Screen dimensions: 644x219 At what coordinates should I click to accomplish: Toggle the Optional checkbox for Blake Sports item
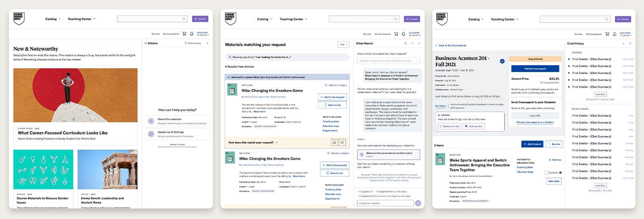pos(546,173)
